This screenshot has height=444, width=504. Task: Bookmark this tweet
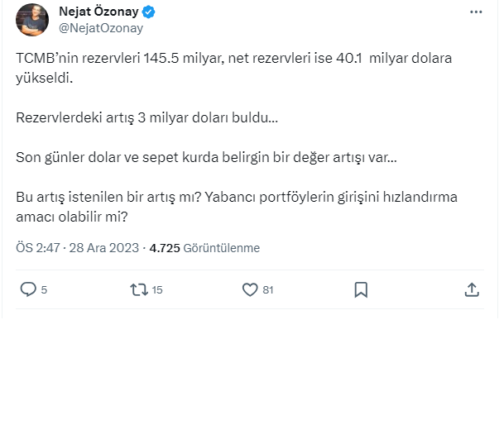click(361, 289)
